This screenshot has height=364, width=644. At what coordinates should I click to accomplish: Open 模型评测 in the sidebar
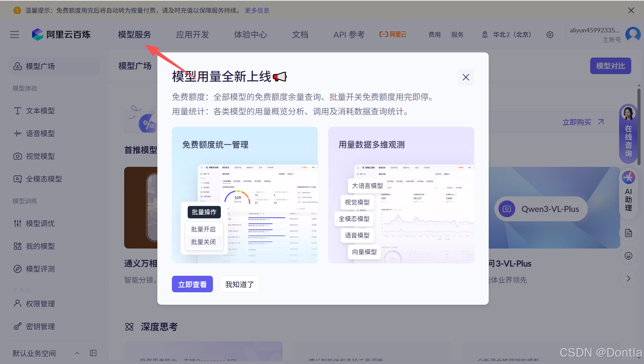pos(40,269)
